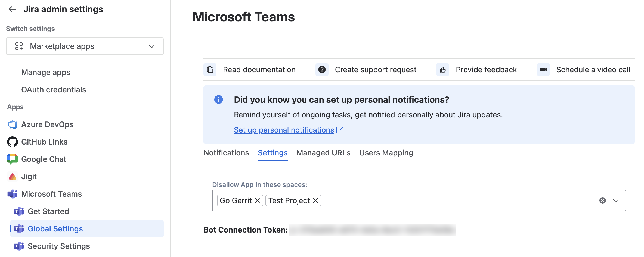This screenshot has width=644, height=257.
Task: Click the "Go Gerrit" tag text
Action: (x=236, y=200)
